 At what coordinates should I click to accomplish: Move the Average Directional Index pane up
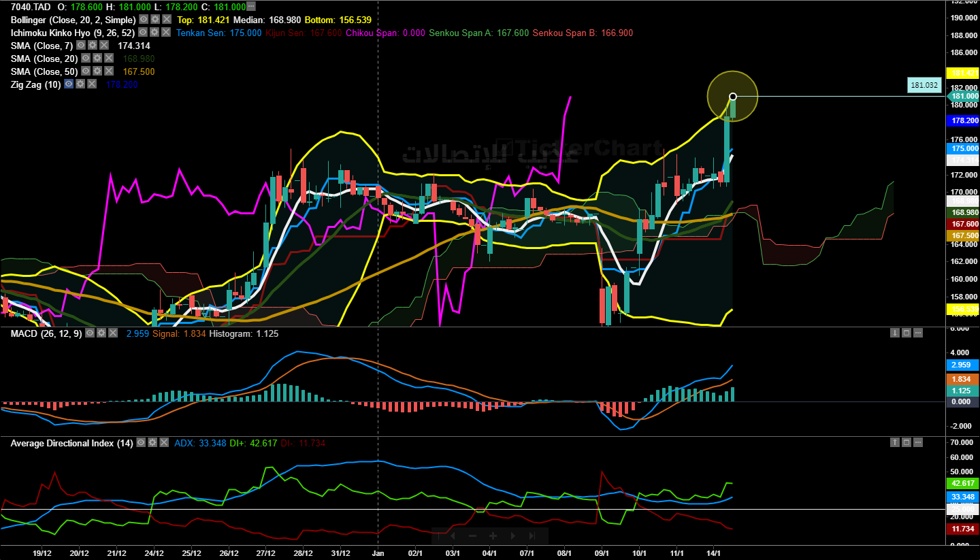(895, 442)
